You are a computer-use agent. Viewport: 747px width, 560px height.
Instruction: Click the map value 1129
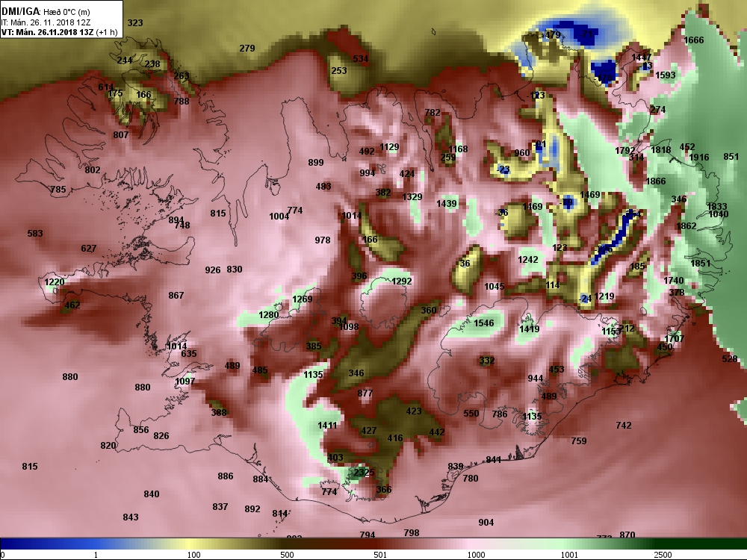tap(389, 147)
